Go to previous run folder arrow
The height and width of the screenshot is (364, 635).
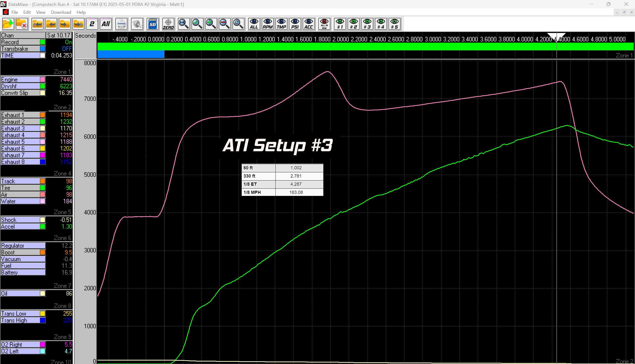click(x=51, y=24)
